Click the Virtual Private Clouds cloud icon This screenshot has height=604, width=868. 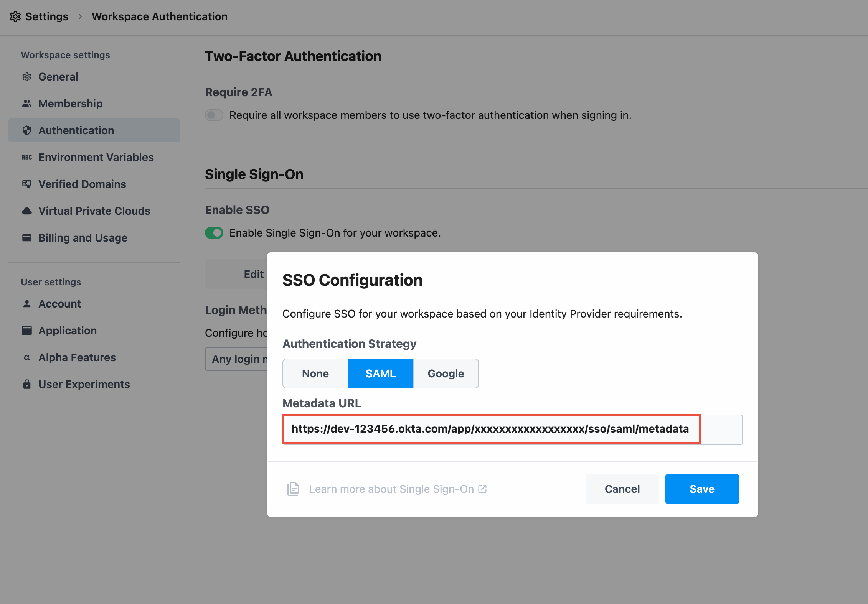pos(27,211)
